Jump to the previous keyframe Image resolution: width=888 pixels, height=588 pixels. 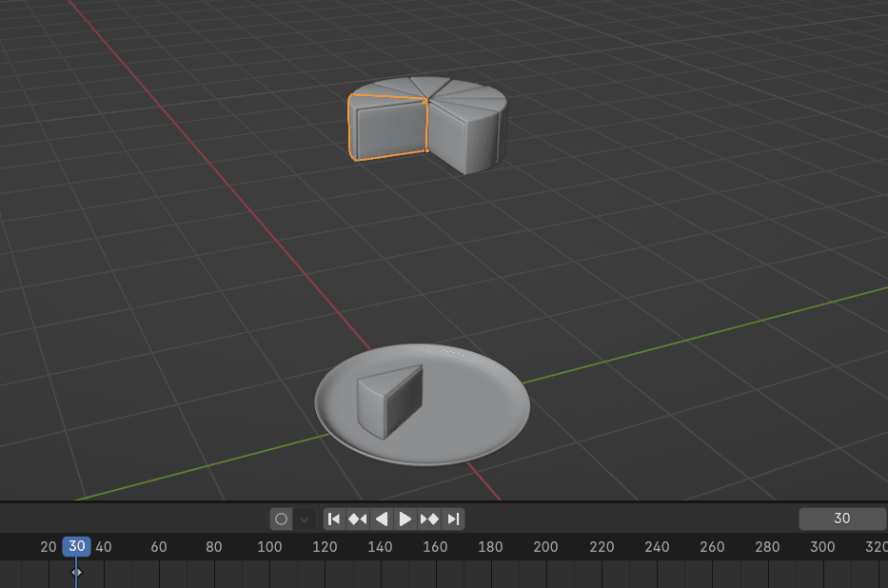pyautogui.click(x=358, y=519)
